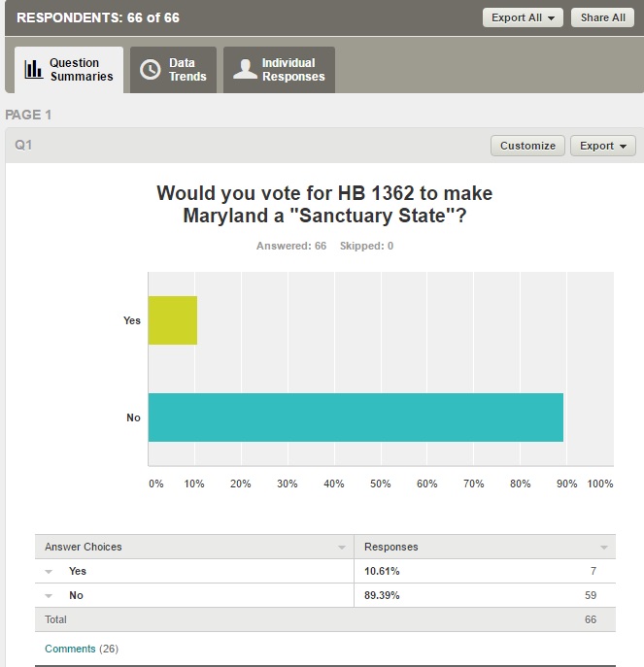This screenshot has height=667, width=644.
Task: Click the bar chart Question Summaries icon
Action: 34,69
